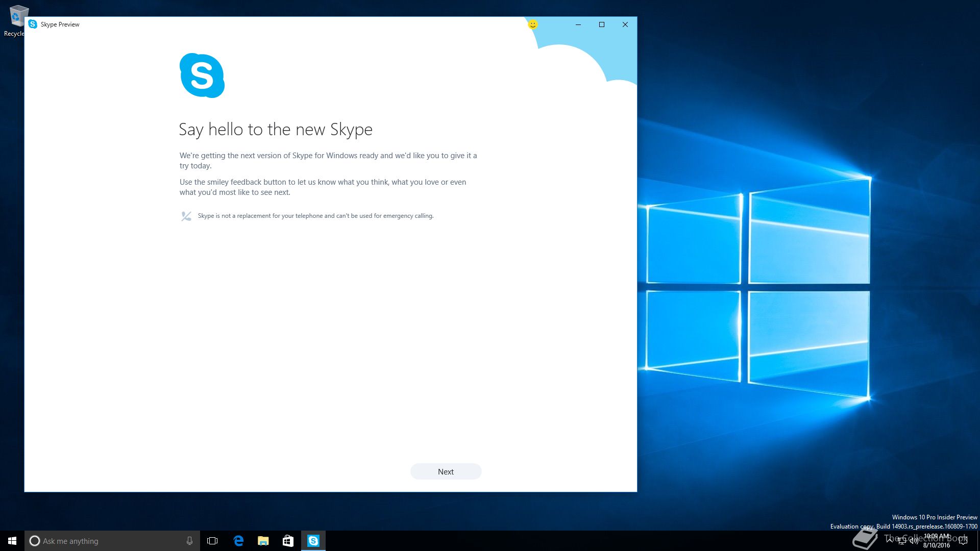Screen dimensions: 980x551
Task: Minimize the Skype Preview window
Action: tap(578, 24)
